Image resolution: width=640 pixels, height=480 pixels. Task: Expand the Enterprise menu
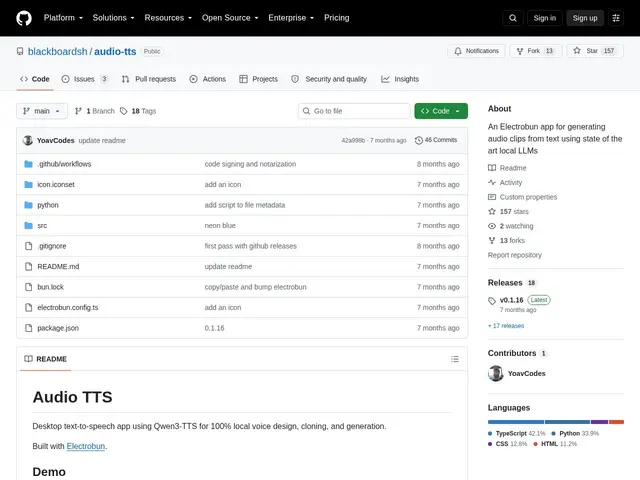coord(291,18)
